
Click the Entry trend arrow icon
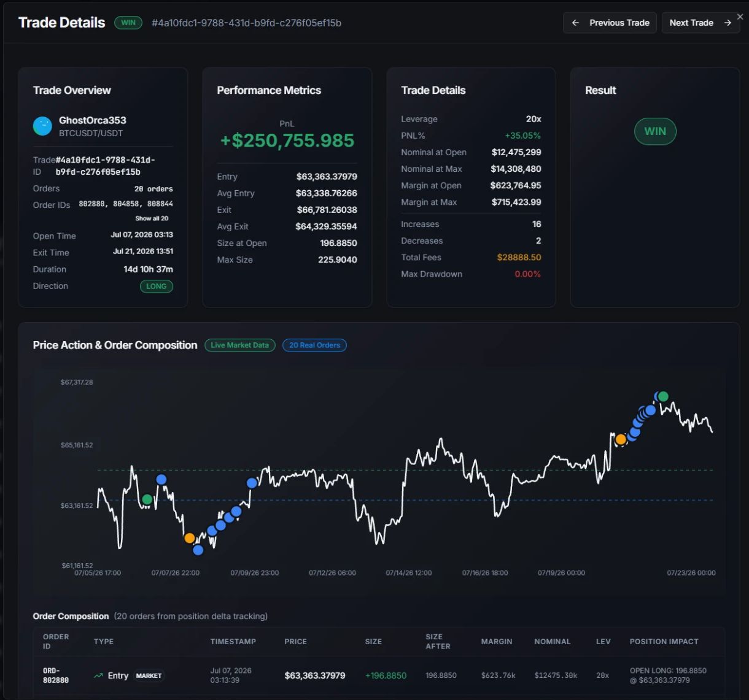(98, 675)
